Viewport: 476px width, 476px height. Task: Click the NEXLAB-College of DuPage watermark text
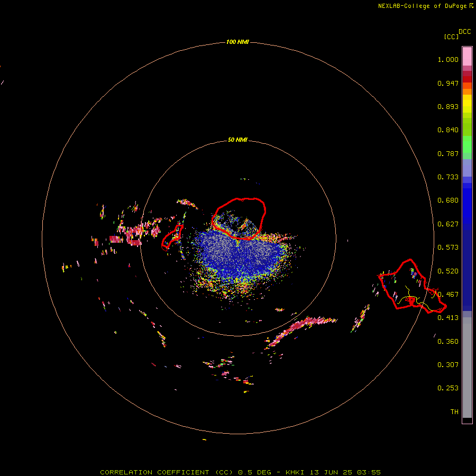[425, 6]
